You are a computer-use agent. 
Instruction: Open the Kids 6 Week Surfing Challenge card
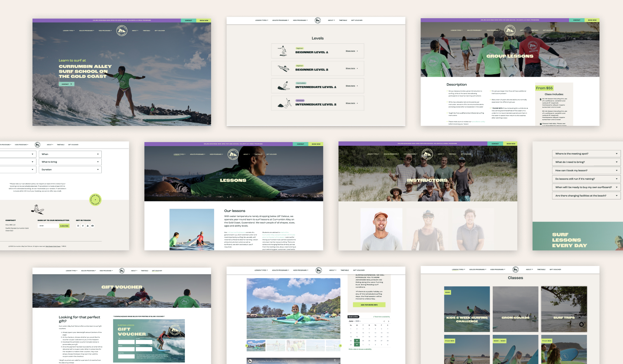tap(467, 309)
